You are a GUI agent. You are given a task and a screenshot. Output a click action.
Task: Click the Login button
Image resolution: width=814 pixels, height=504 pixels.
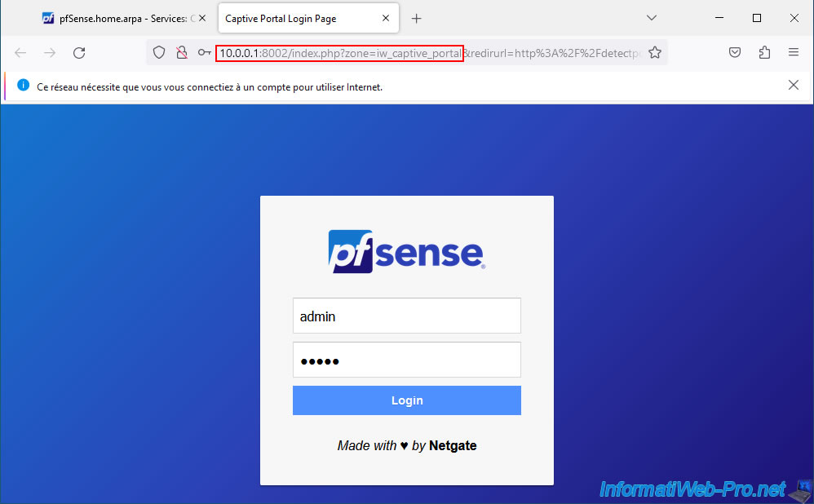(x=407, y=400)
